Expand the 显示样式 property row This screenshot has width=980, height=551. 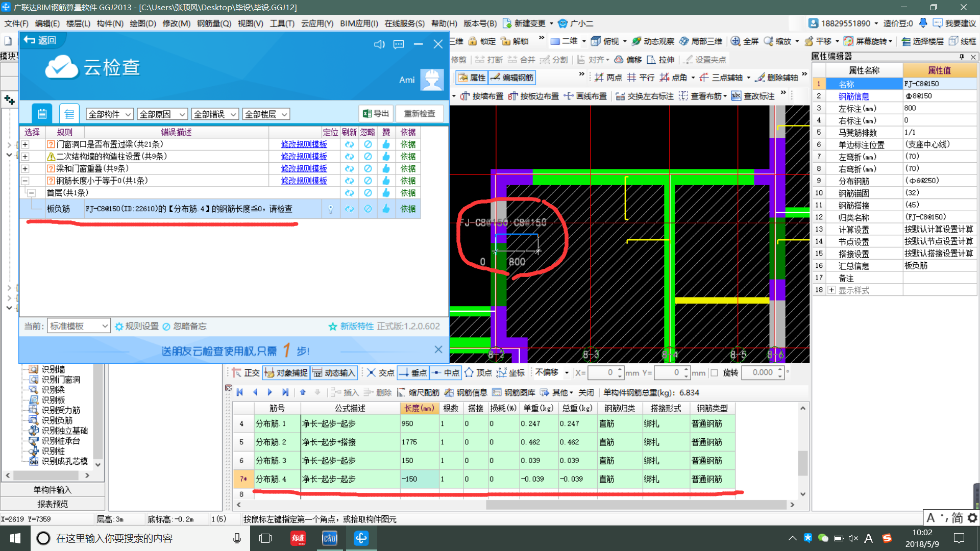coord(831,290)
